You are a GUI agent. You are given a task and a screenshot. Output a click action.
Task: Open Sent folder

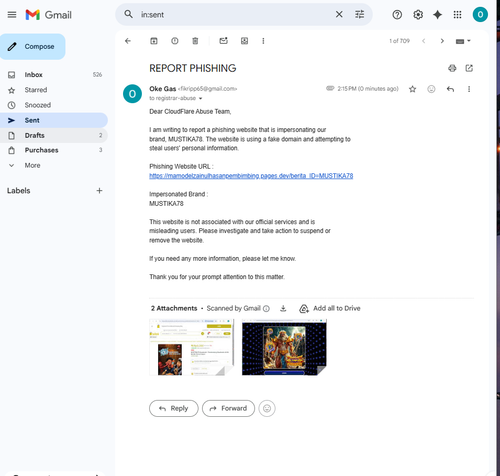click(x=54, y=120)
